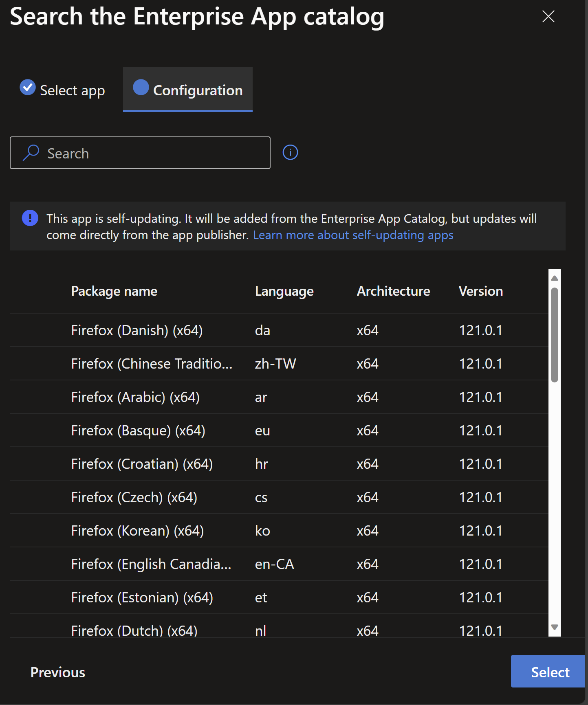Click the Previous button
Viewport: 588px width, 705px height.
click(x=58, y=672)
